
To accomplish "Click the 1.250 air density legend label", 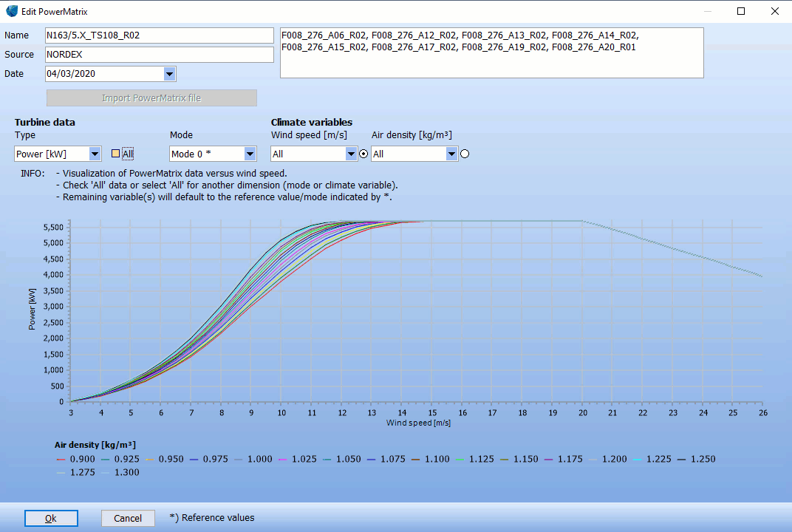I will tap(703, 460).
